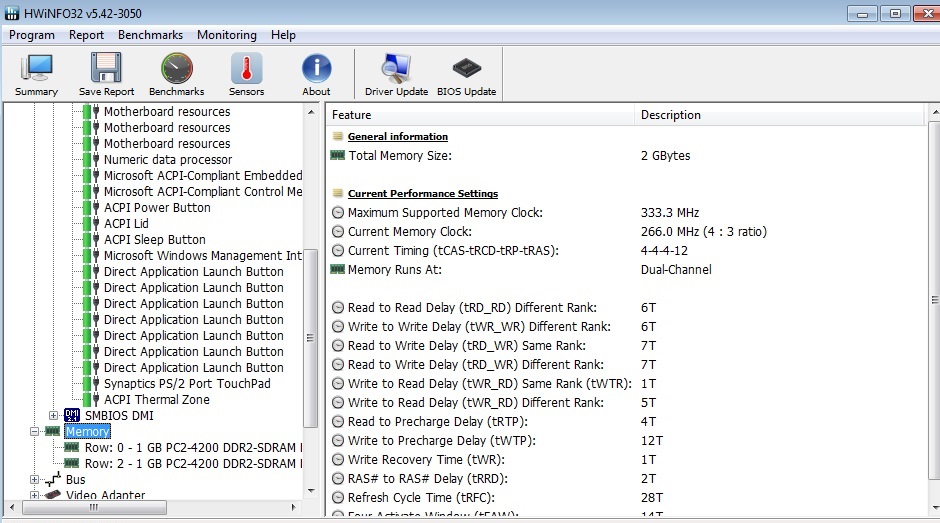
Task: Open the Help menu
Action: 283,35
